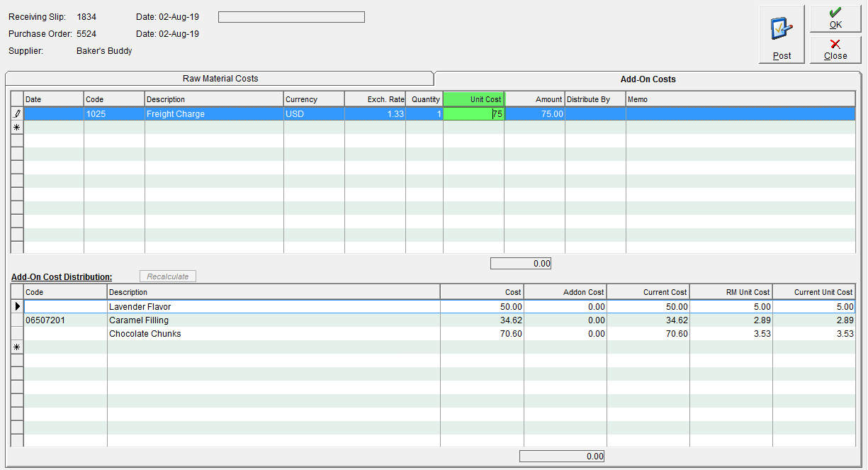Click the new row asterisk in distribution grid

coord(17,347)
